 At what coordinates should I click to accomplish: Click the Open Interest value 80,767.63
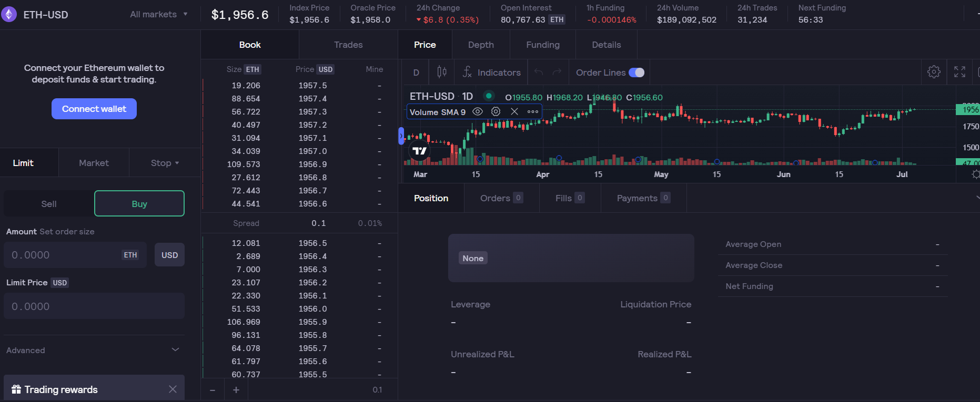(523, 20)
